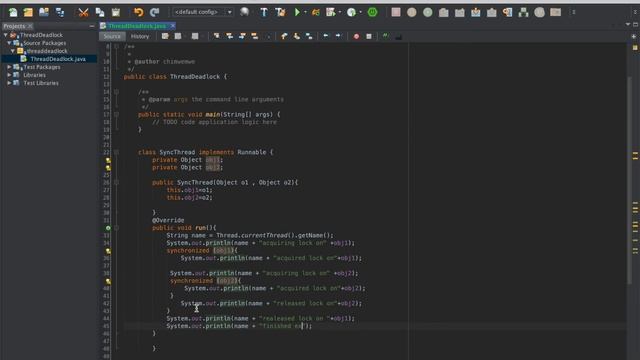The image size is (640, 360).
Task: Click the Save All toolbar icon
Action: click(x=60, y=12)
